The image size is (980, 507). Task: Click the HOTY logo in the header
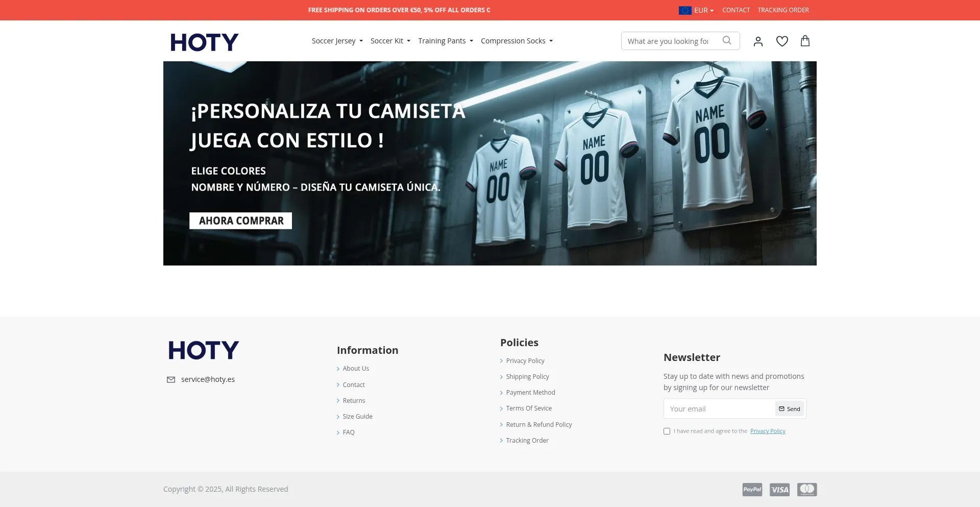tap(204, 42)
